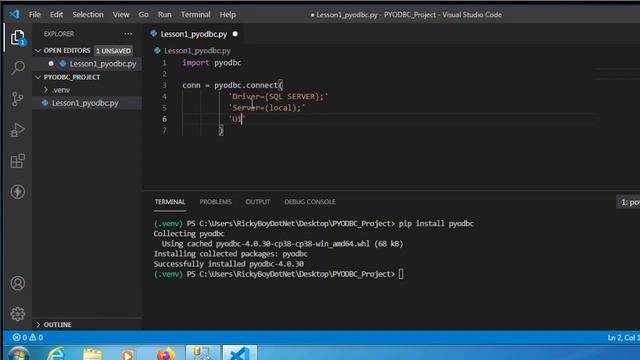Image resolution: width=640 pixels, height=360 pixels.
Task: Open Internet Explorer from taskbar
Action: (56, 353)
